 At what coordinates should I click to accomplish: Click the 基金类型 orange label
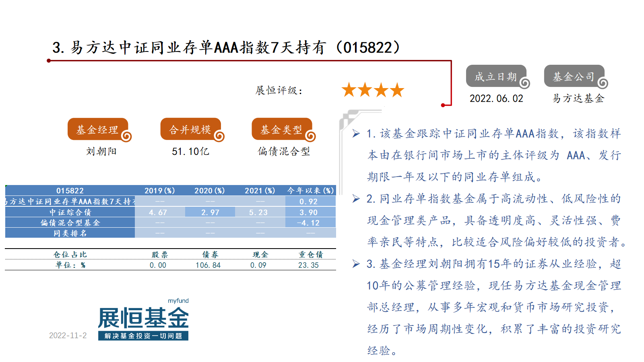coord(282,129)
